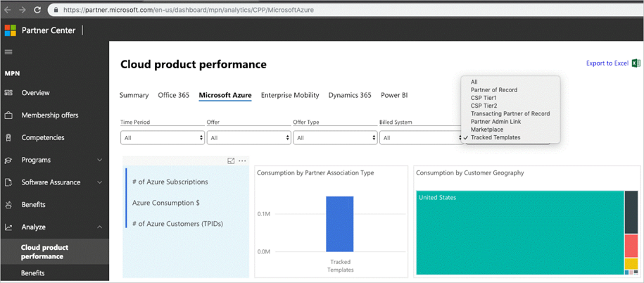Image resolution: width=644 pixels, height=283 pixels.
Task: Click the dark gray treemap block
Action: coord(631,213)
